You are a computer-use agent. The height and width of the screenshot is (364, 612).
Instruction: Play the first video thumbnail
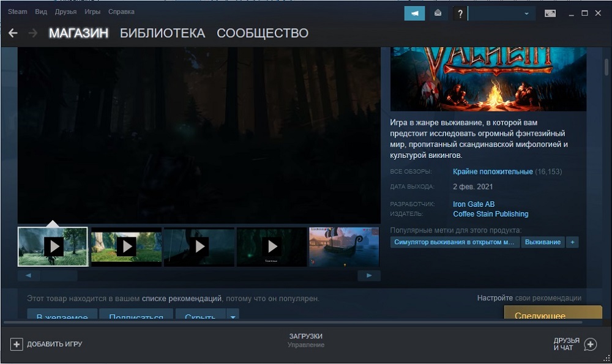(53, 247)
